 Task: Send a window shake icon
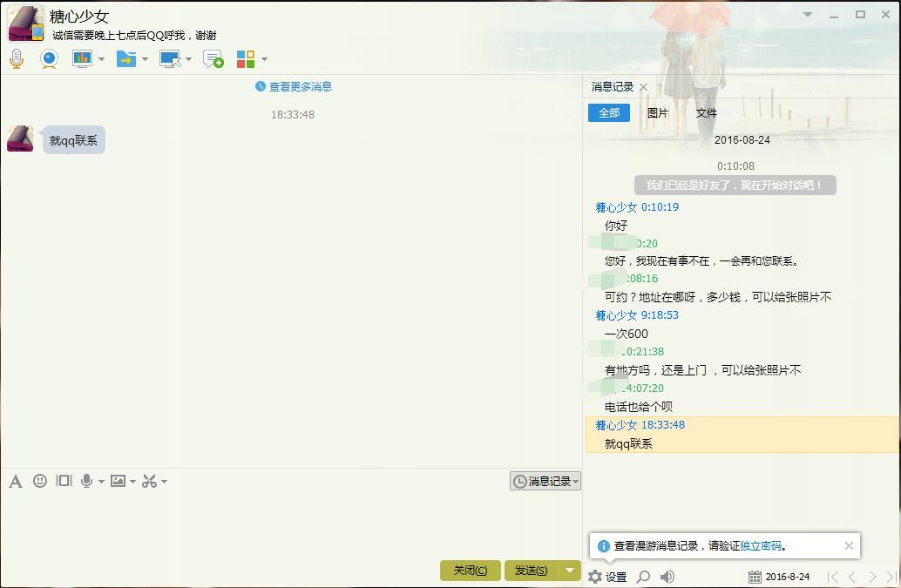click(64, 481)
